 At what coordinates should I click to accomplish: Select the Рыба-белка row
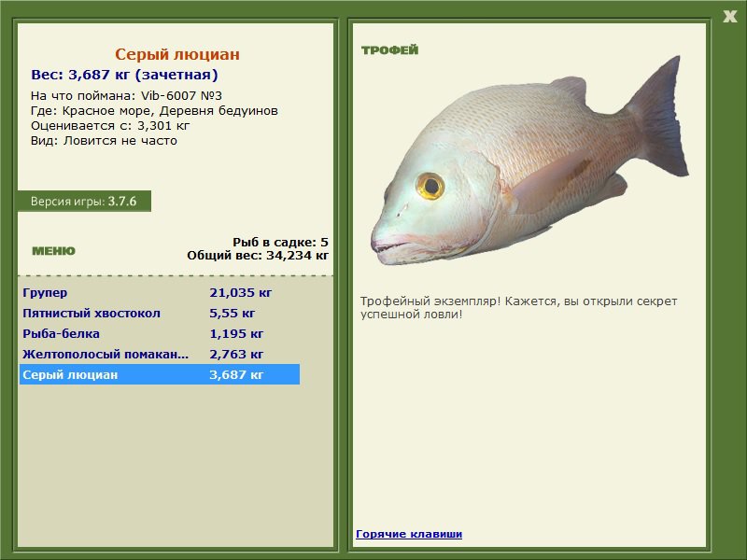click(x=160, y=333)
